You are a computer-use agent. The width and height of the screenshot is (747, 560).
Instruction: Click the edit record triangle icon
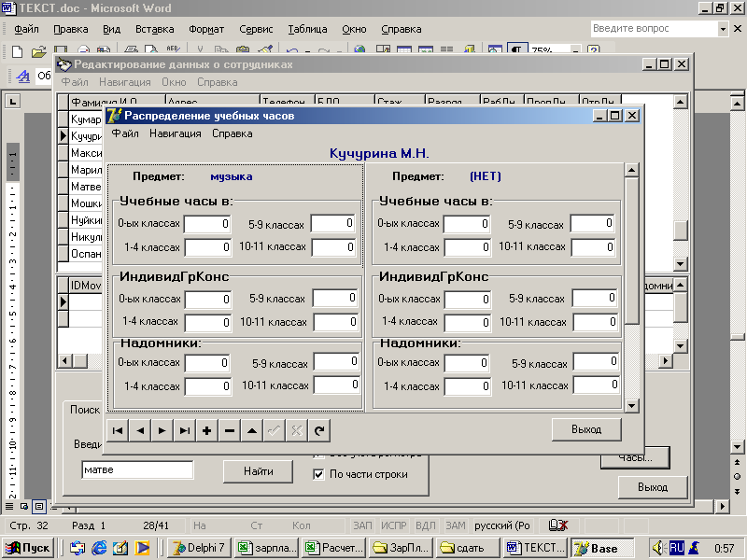coord(252,431)
